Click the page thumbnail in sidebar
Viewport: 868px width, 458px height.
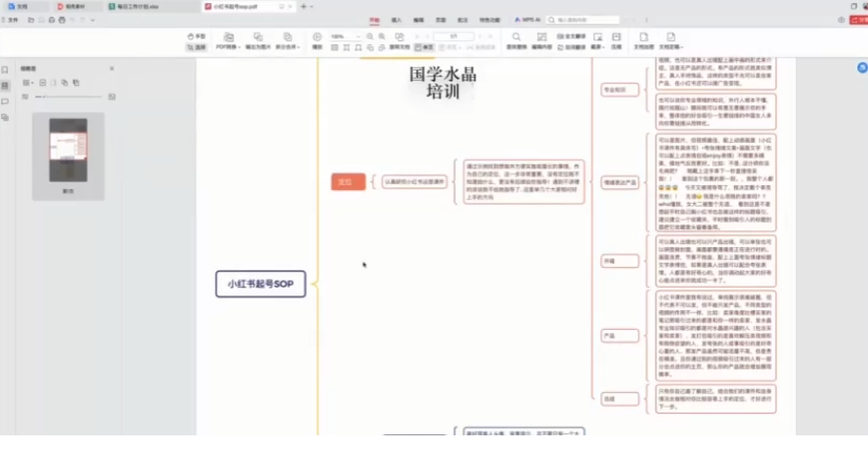(x=68, y=150)
